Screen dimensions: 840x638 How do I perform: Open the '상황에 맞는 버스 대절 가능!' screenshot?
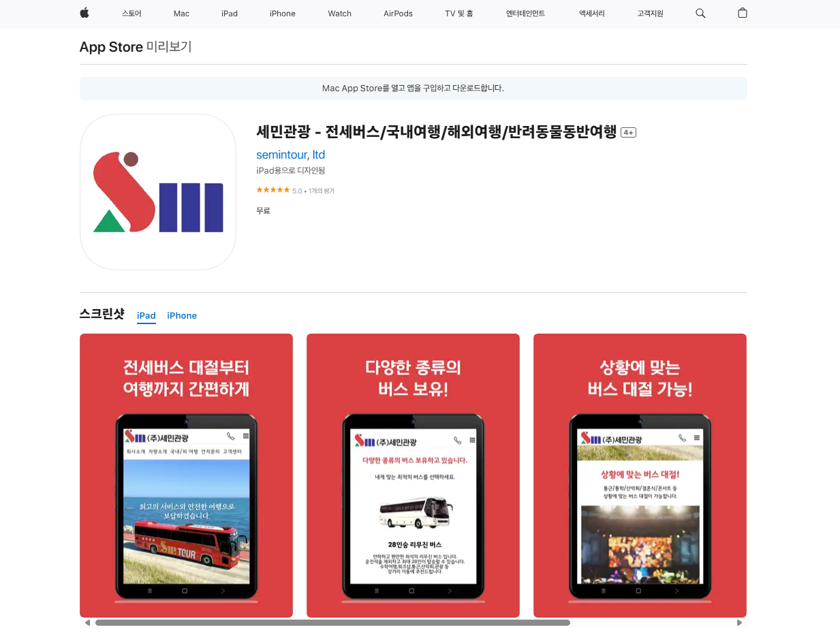(640, 475)
